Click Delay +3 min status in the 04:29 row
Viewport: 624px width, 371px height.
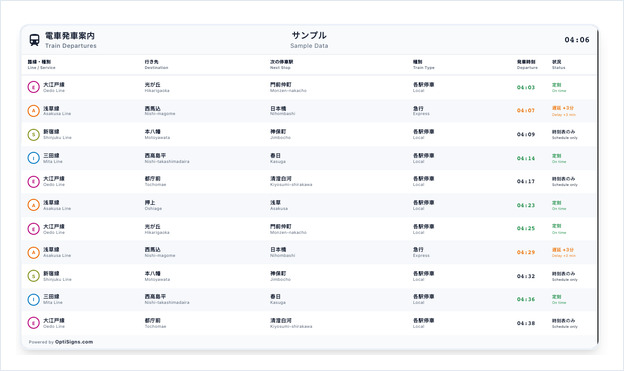(x=564, y=252)
